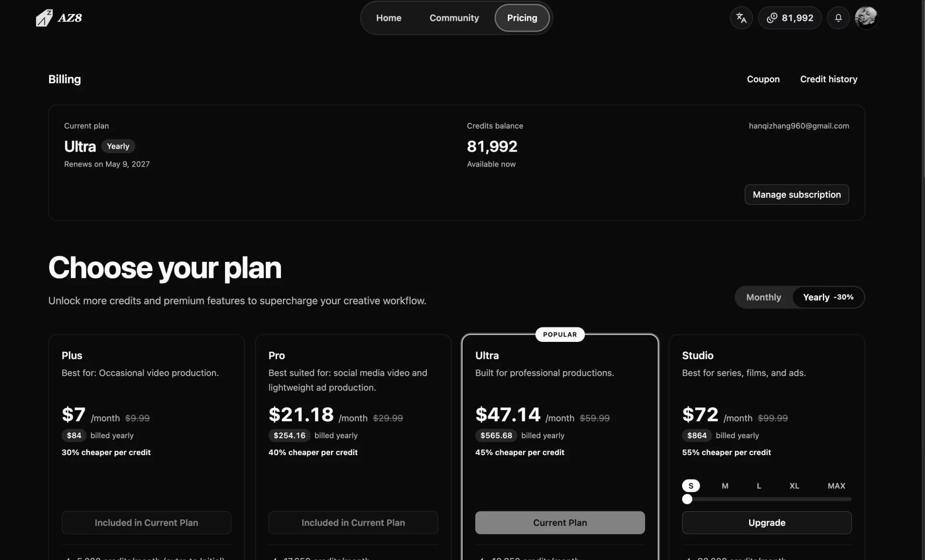This screenshot has width=925, height=560.
Task: Go to the Home tab
Action: pyautogui.click(x=388, y=18)
